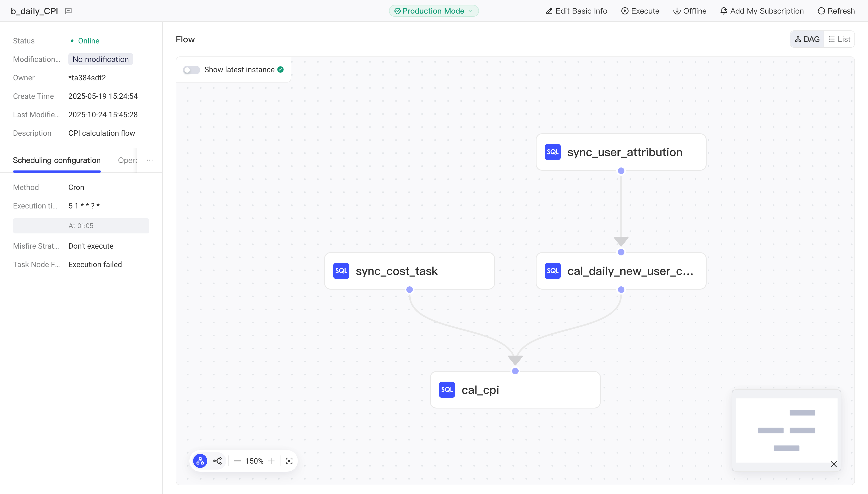Click SQL icon of cal_daily_new_user_c... node
Image resolution: width=868 pixels, height=494 pixels.
pyautogui.click(x=553, y=271)
